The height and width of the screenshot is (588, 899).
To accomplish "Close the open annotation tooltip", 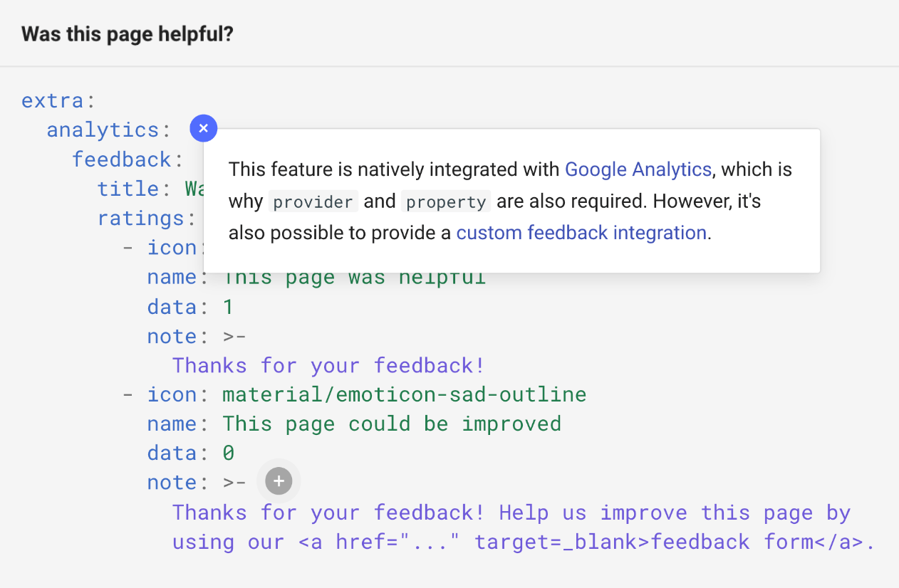I will (x=204, y=128).
